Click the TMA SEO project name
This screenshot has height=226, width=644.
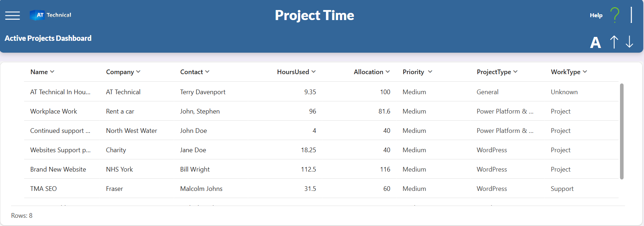(43, 189)
